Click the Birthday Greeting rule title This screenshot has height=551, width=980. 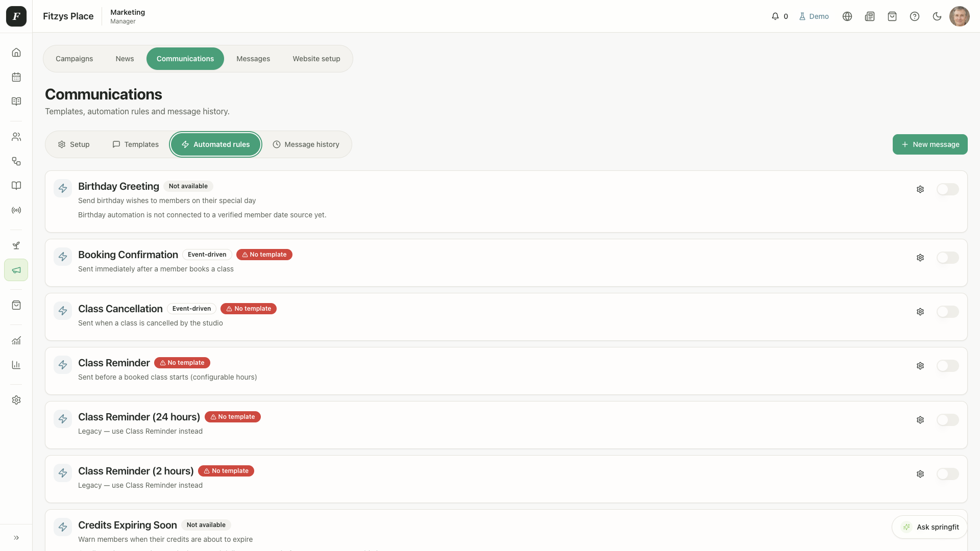tap(118, 186)
